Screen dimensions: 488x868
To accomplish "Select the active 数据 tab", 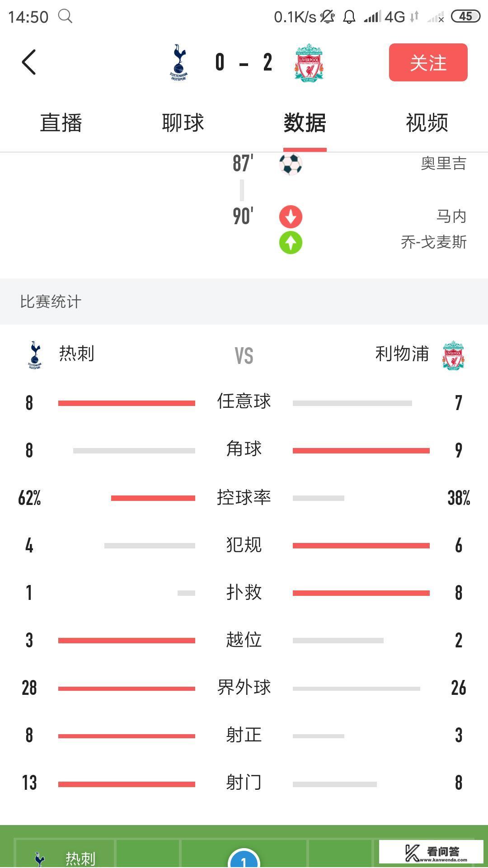I will point(305,122).
